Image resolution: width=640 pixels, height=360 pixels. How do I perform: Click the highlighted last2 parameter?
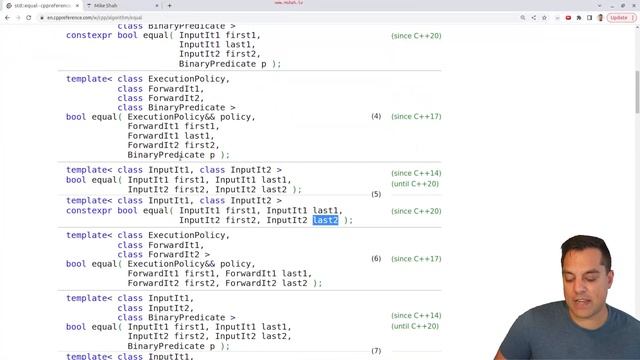point(325,220)
